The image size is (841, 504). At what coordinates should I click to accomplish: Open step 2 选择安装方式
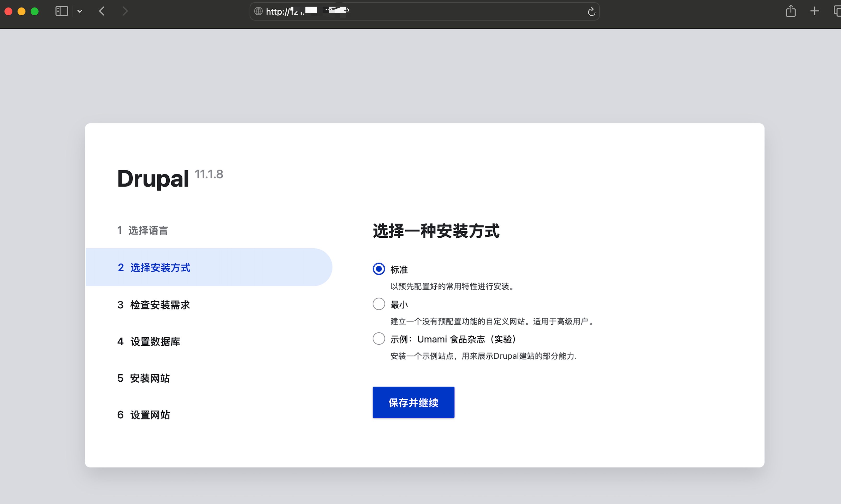(x=154, y=268)
